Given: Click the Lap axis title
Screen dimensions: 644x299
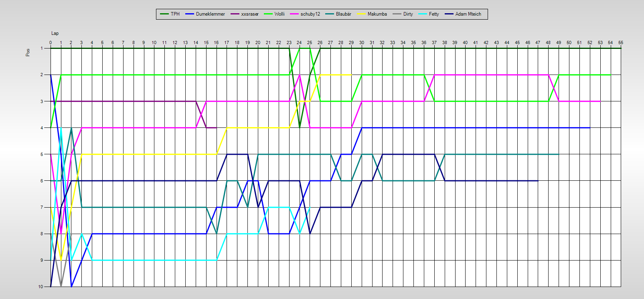Looking at the screenshot, I should click(55, 33).
